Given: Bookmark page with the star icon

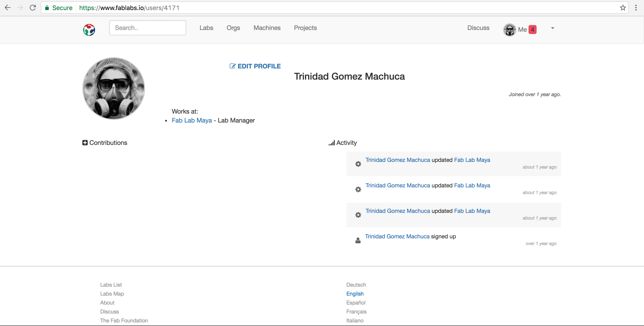Looking at the screenshot, I should [623, 8].
